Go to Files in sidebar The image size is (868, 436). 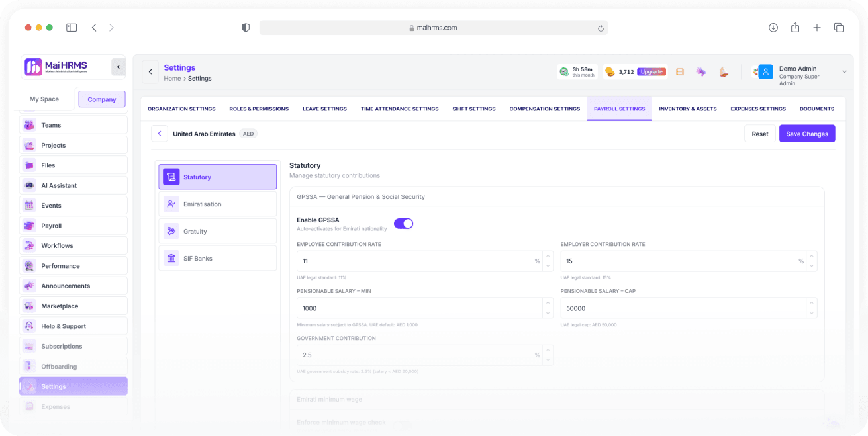[73, 165]
